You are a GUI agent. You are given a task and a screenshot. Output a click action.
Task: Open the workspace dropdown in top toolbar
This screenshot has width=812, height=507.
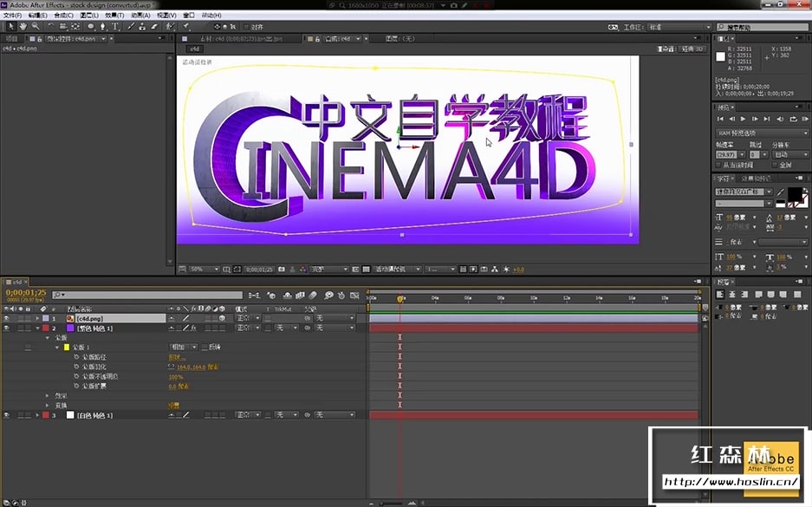[x=680, y=27]
